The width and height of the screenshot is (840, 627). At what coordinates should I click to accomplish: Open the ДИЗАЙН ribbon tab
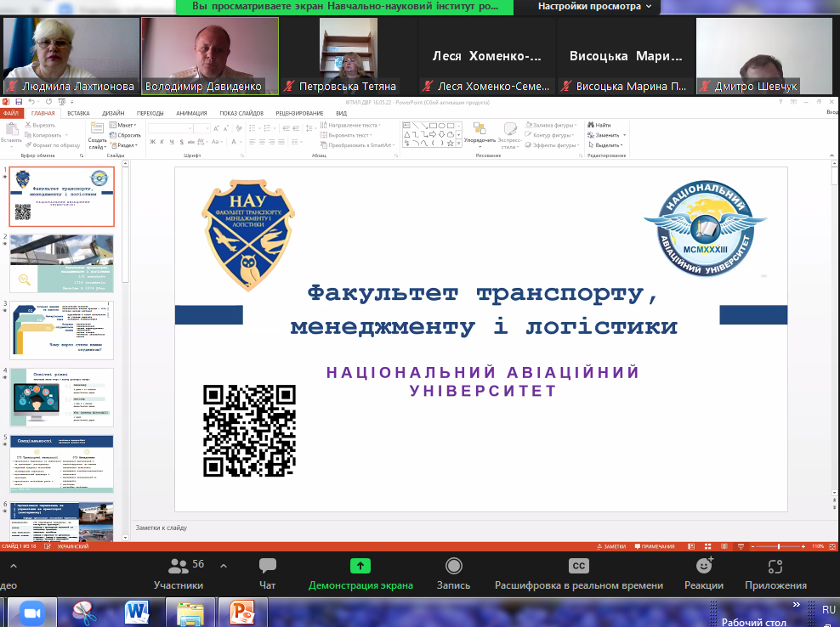(x=113, y=112)
